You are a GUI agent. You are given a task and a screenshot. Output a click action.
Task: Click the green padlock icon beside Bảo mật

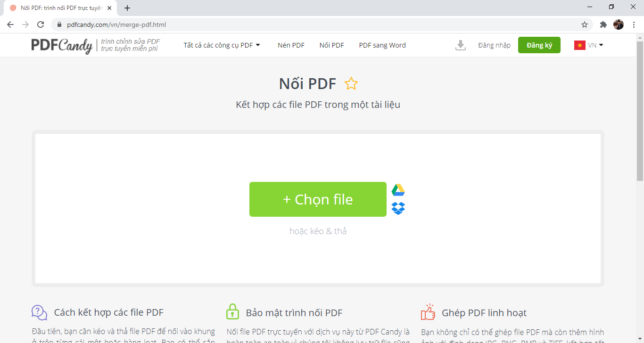pos(232,311)
